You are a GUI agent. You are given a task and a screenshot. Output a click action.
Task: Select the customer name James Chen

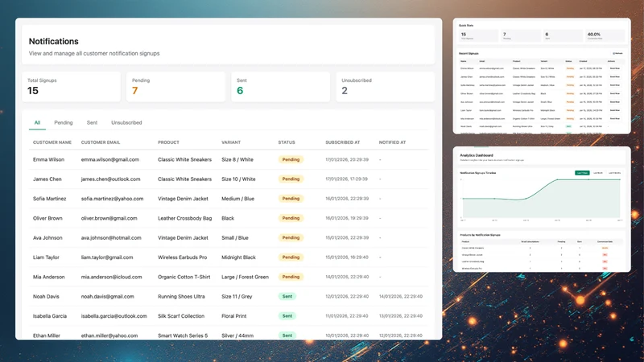coord(47,179)
